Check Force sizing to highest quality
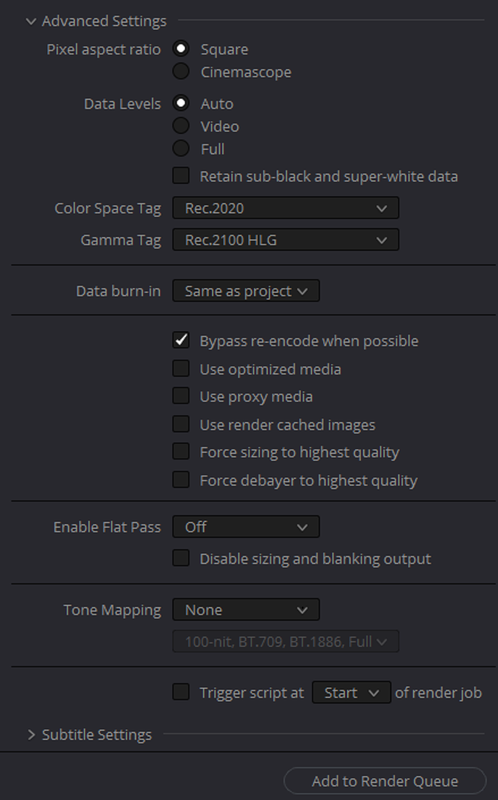498x800 pixels. (181, 452)
